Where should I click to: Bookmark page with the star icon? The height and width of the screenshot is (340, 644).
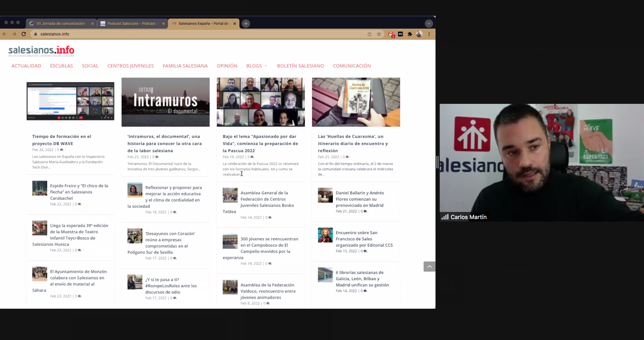click(379, 34)
